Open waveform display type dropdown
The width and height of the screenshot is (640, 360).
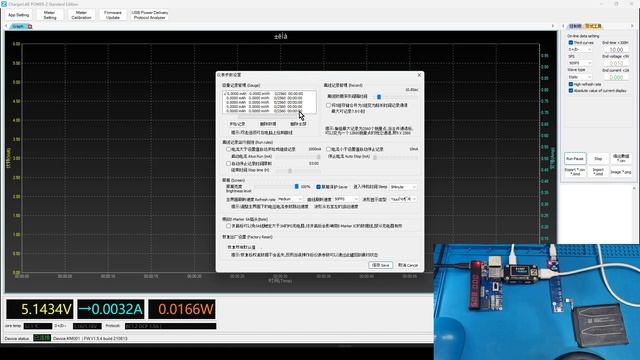403,199
